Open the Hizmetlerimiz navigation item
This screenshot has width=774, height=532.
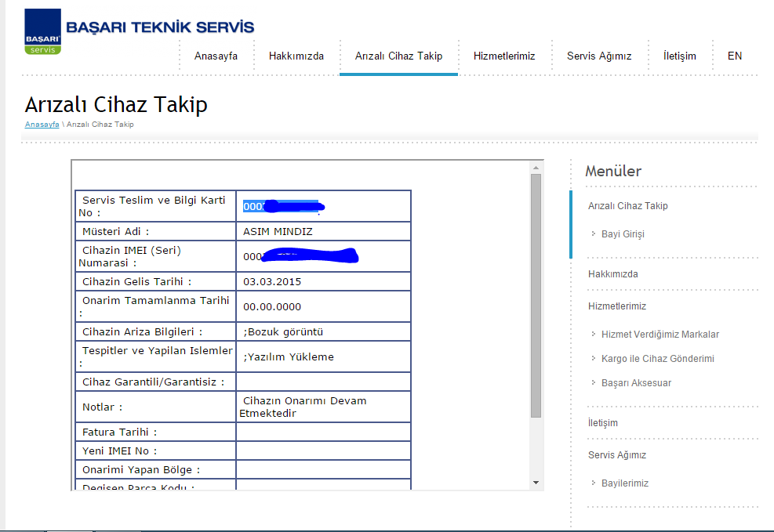(504, 56)
